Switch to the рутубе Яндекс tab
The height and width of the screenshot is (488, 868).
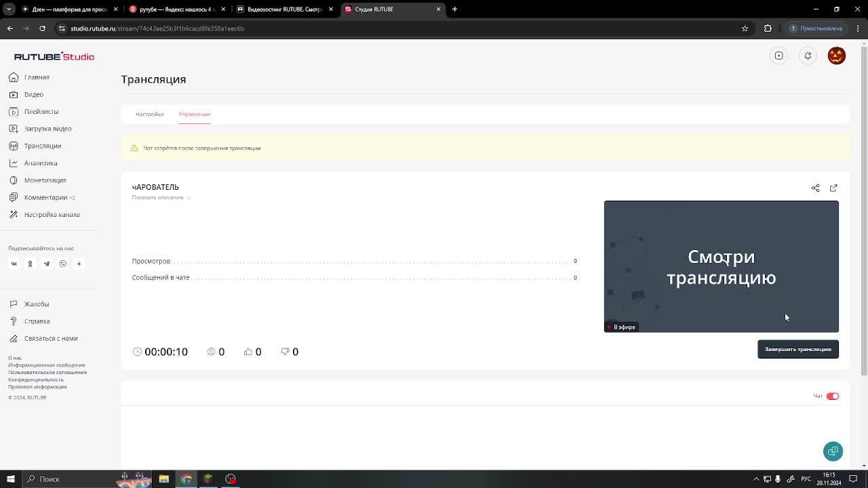coord(176,9)
